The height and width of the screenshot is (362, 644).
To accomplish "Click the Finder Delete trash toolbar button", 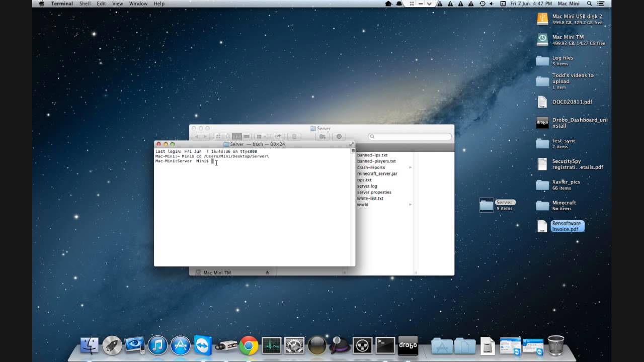I will point(294,136).
